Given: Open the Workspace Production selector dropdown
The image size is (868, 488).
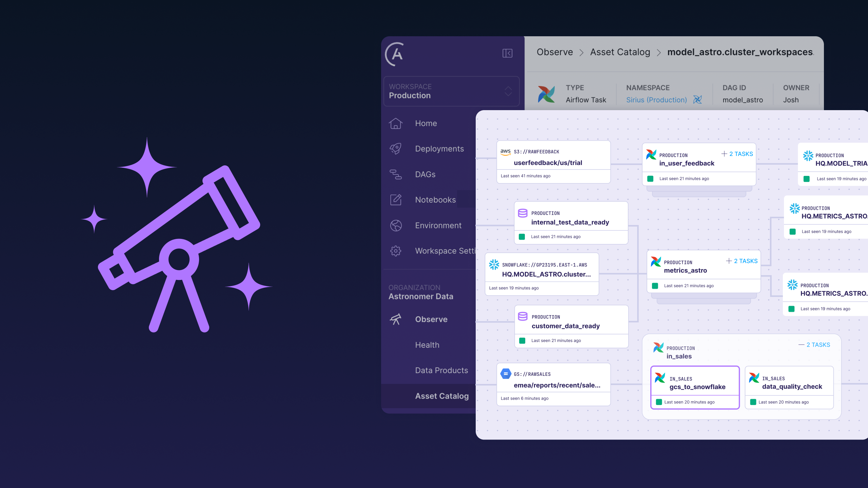Looking at the screenshot, I should pyautogui.click(x=451, y=91).
